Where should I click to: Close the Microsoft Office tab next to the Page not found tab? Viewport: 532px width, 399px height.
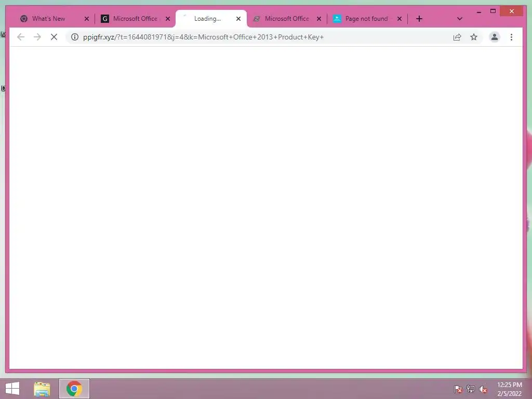[x=319, y=19]
